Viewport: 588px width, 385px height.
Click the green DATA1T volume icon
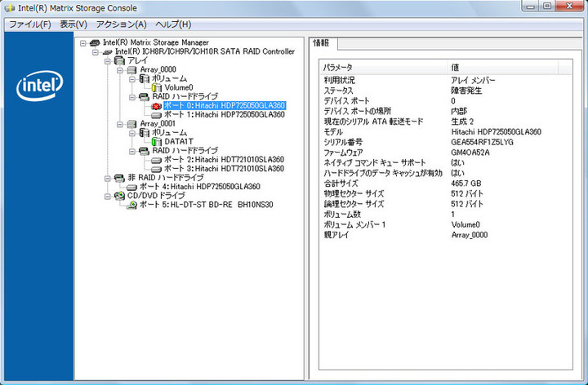156,142
